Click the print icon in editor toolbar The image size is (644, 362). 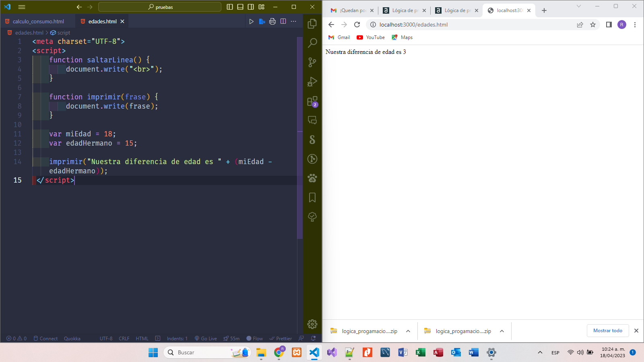tap(272, 21)
